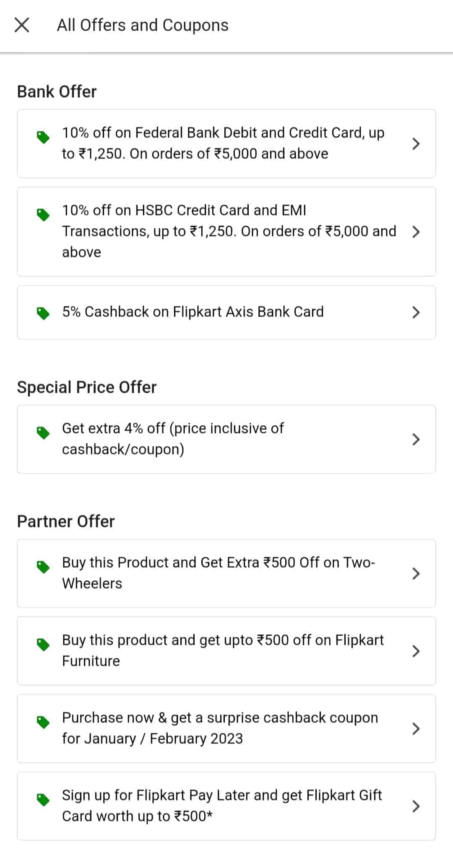
Task: Tap green tag icon beside HSBC Credit Card offer
Action: 43,214
